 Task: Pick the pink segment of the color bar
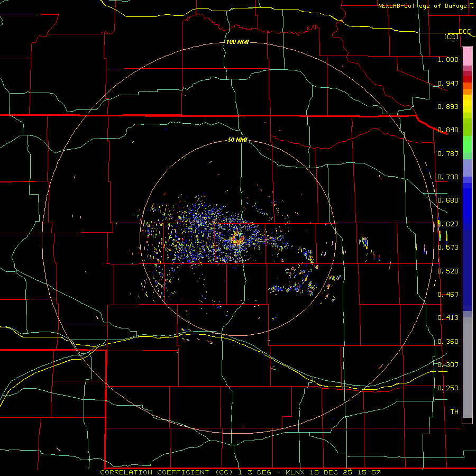(467, 57)
